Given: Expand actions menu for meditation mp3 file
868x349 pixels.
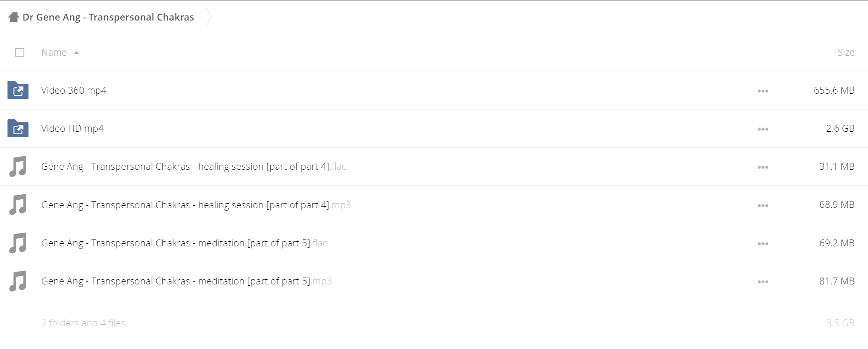Looking at the screenshot, I should pos(763,281).
